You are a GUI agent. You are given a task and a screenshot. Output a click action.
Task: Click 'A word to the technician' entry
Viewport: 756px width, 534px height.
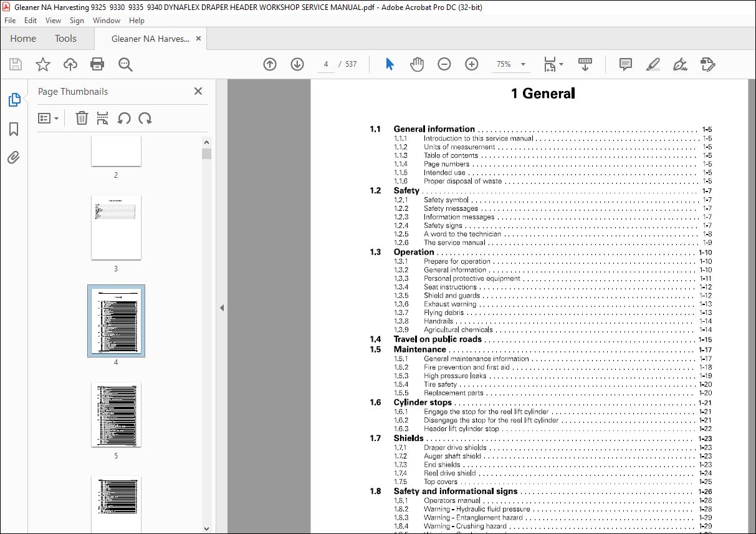[x=462, y=234]
